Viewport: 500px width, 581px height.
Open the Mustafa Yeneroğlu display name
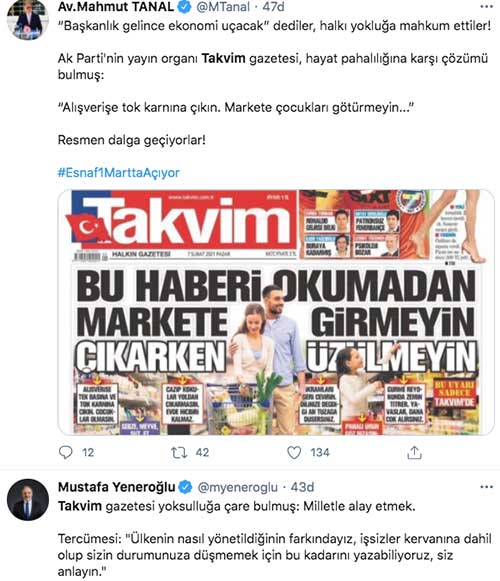(117, 487)
